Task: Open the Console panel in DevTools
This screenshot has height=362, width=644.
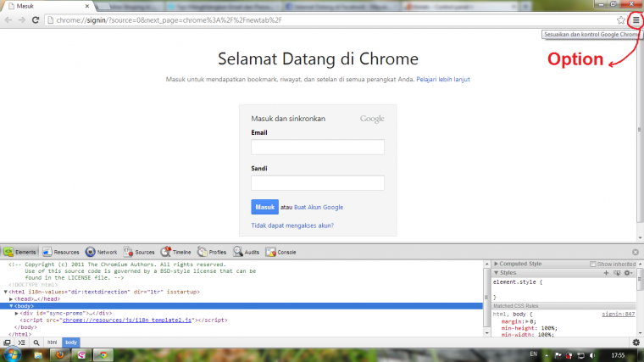Action: point(281,252)
